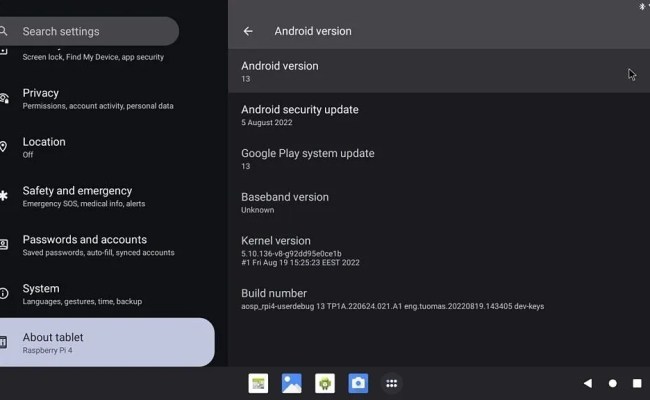The image size is (650, 400).
Task: Open Android security update 5 August 2022
Action: pos(439,115)
